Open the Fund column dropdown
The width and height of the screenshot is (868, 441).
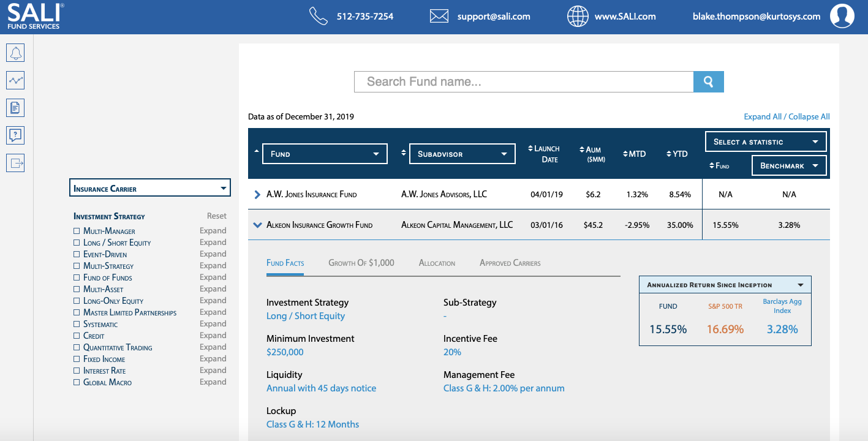[x=325, y=154]
